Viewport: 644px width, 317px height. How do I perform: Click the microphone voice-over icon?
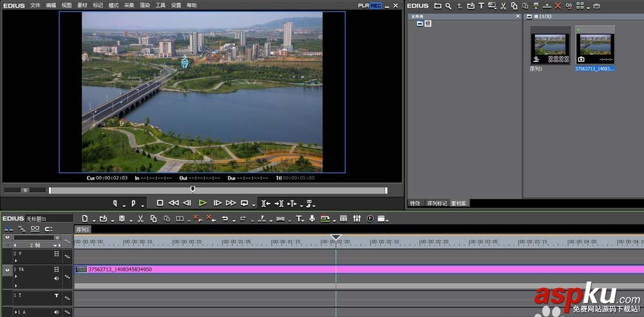pyautogui.click(x=312, y=219)
